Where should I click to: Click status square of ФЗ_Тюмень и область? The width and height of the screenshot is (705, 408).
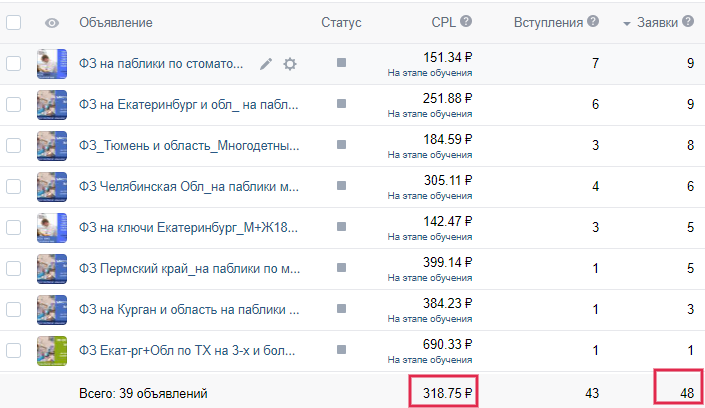341,144
